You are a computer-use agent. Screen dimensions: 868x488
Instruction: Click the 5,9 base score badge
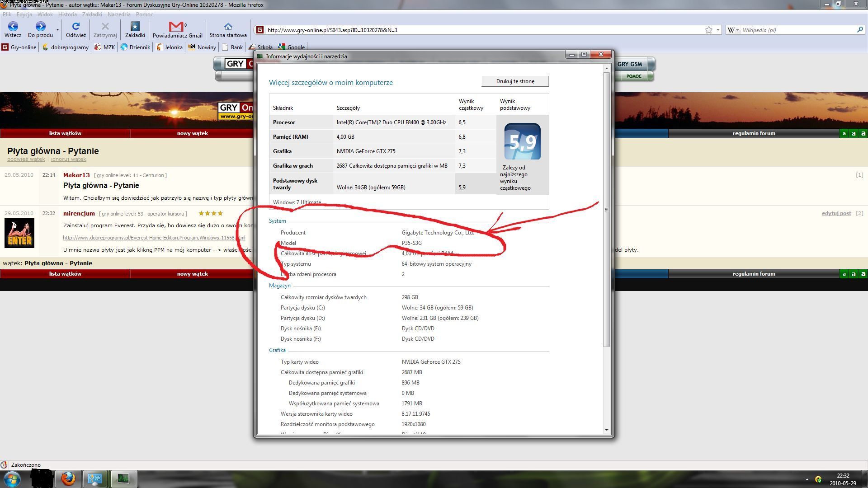point(522,141)
